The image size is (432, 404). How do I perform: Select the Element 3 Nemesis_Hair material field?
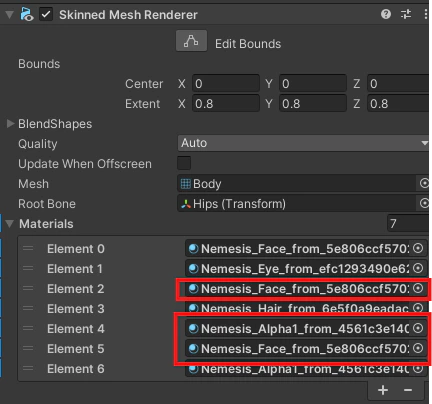tap(298, 309)
